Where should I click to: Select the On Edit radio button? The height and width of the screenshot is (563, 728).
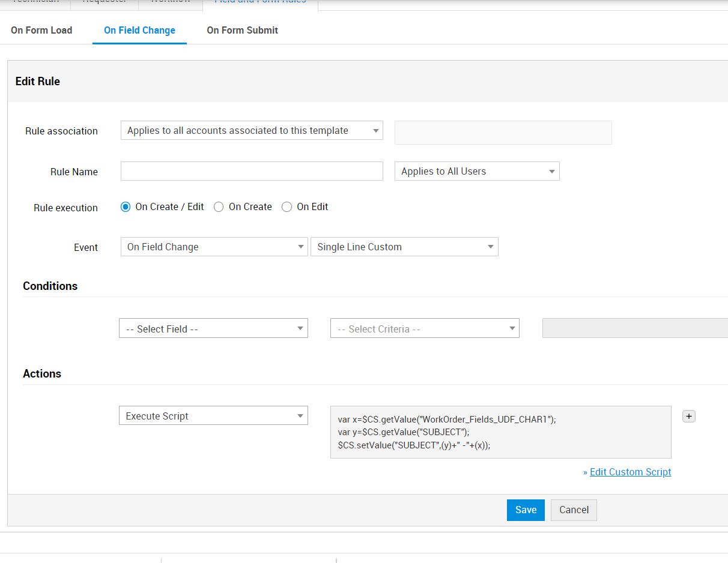[x=287, y=207]
